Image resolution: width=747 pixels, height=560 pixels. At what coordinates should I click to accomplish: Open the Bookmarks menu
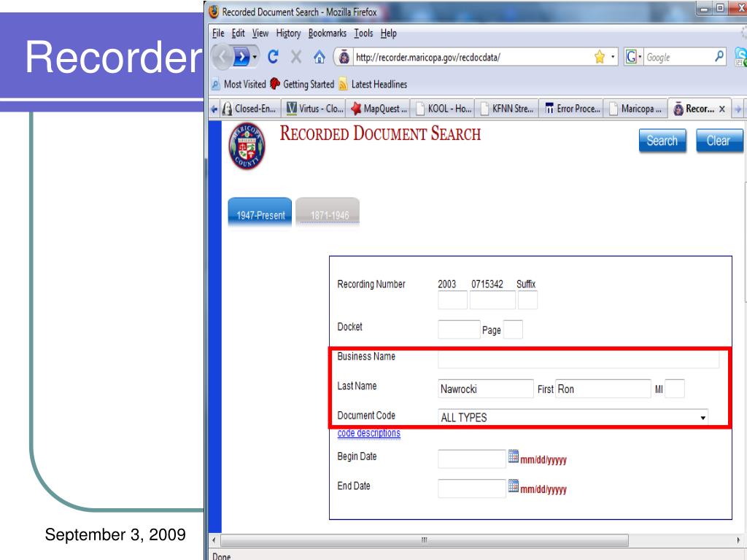pos(328,34)
